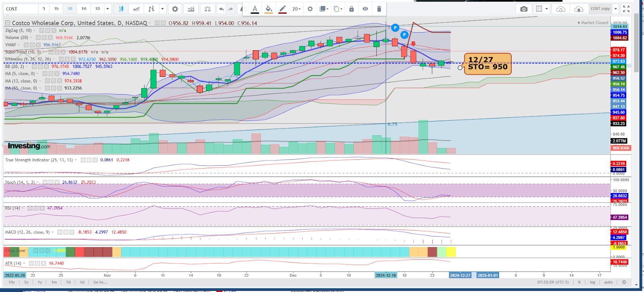Viewport: 644px width, 292px height.
Task: Lock the selected drawing
Action: tap(351, 8)
